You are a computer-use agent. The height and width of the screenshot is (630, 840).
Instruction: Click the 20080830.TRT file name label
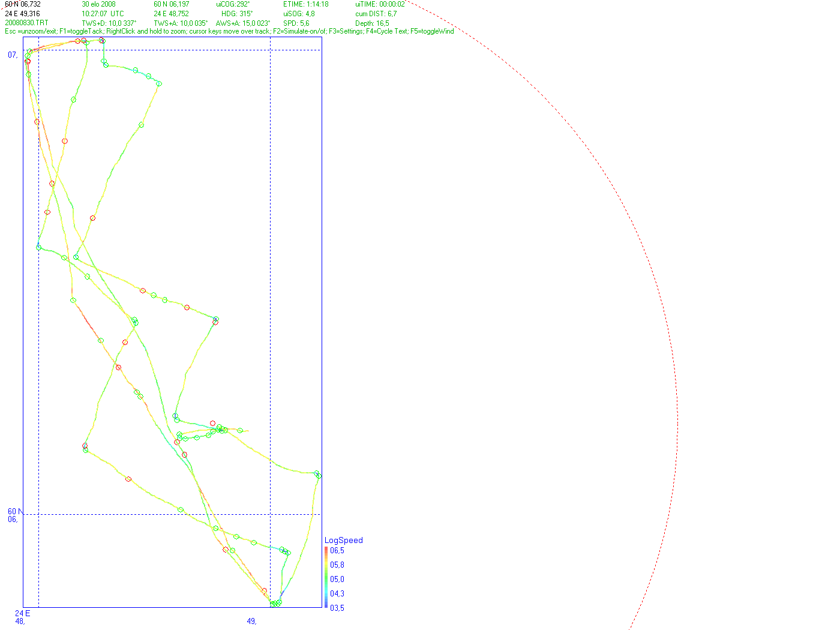(27, 23)
